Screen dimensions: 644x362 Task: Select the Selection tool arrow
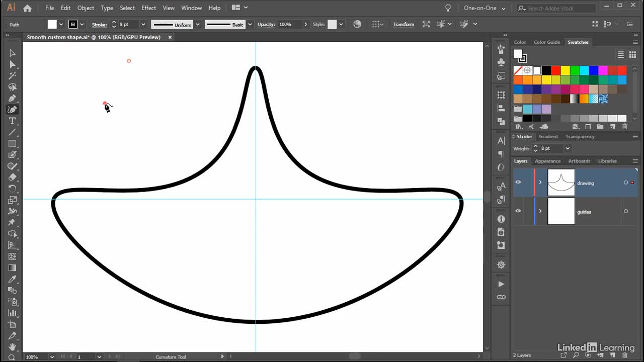point(12,53)
